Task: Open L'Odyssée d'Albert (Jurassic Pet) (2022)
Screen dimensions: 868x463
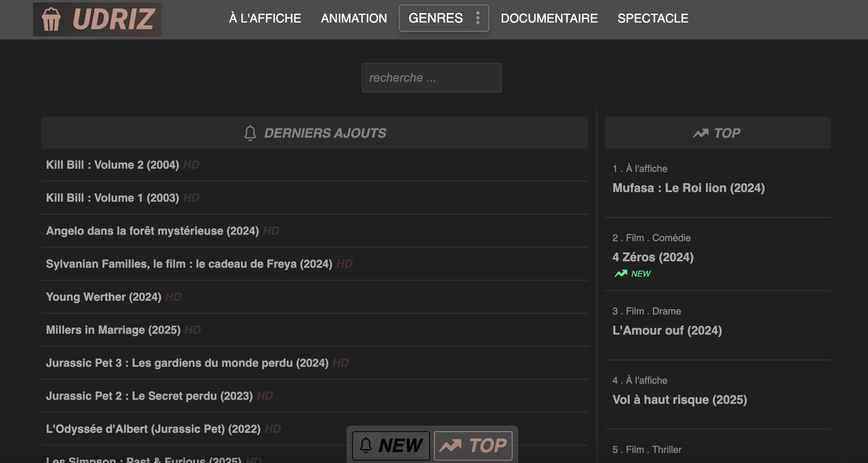Action: point(153,429)
